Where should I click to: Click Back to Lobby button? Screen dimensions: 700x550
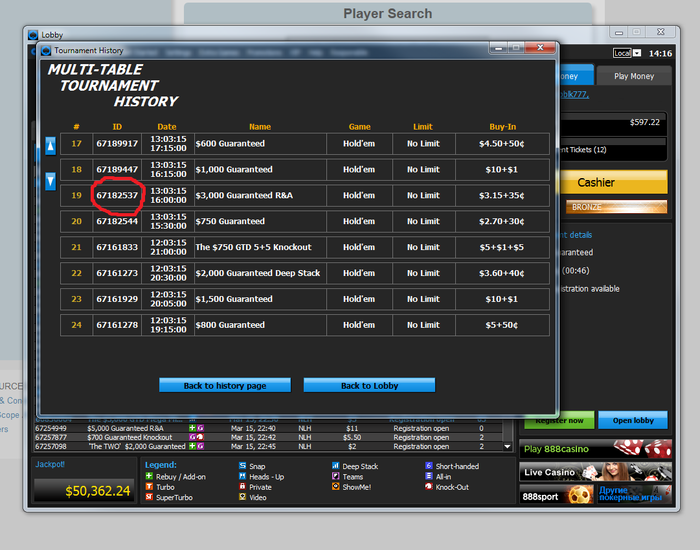pos(369,385)
